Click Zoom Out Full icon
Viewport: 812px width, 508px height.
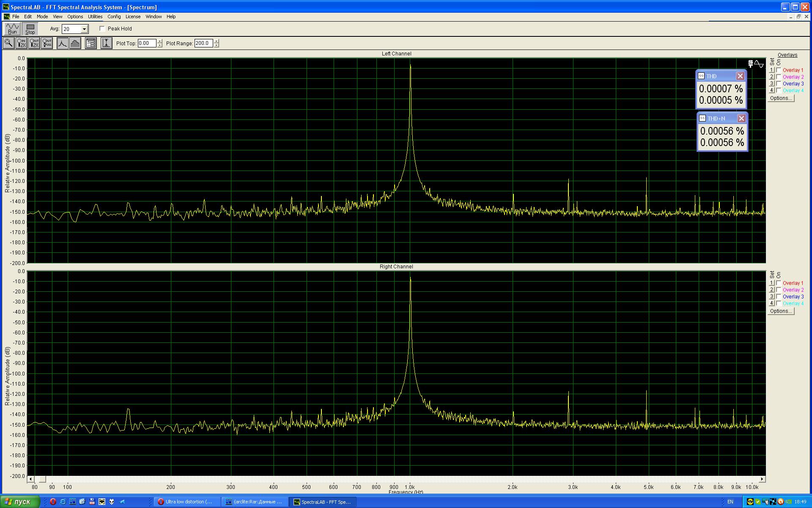pos(47,43)
